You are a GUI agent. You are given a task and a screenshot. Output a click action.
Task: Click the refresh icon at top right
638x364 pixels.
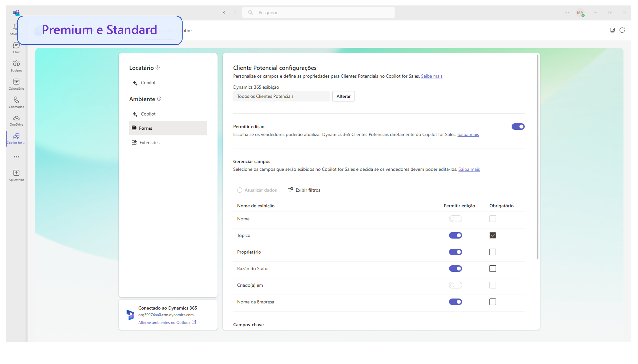[622, 30]
